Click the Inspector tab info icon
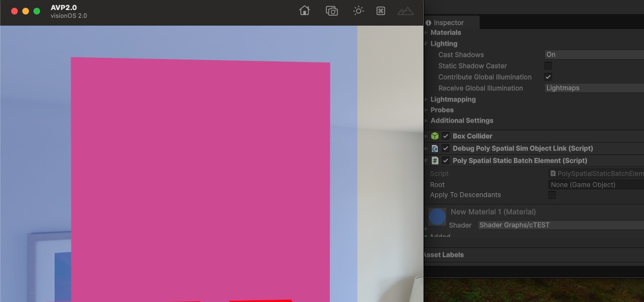The image size is (644, 302). [428, 23]
